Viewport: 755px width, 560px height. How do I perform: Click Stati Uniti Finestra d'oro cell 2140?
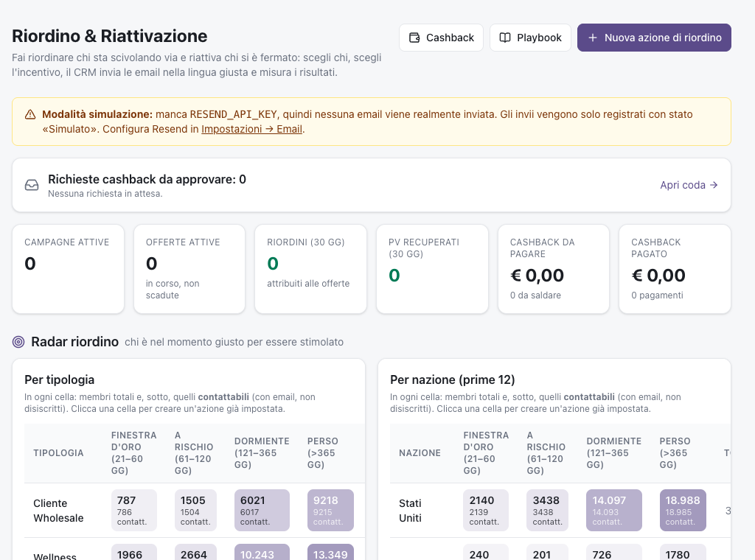pos(486,511)
